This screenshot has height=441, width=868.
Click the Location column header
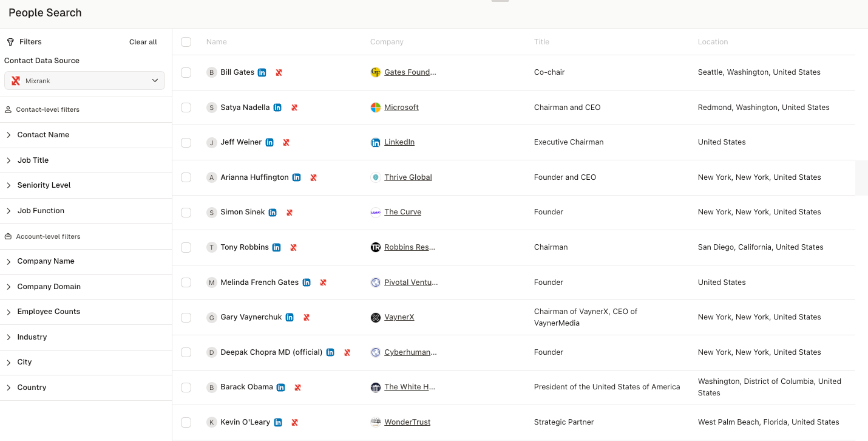click(x=713, y=42)
